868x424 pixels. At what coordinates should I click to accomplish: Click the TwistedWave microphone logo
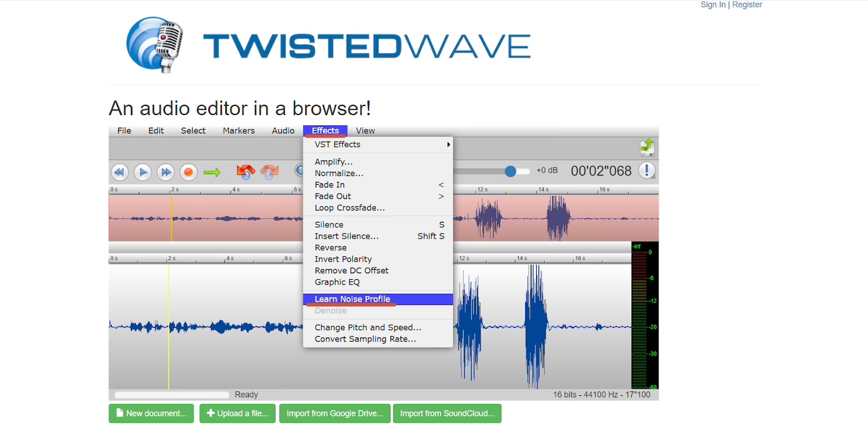tap(155, 45)
